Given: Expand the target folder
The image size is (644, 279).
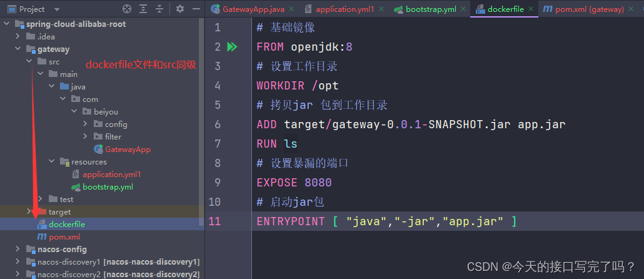Looking at the screenshot, I should (29, 211).
